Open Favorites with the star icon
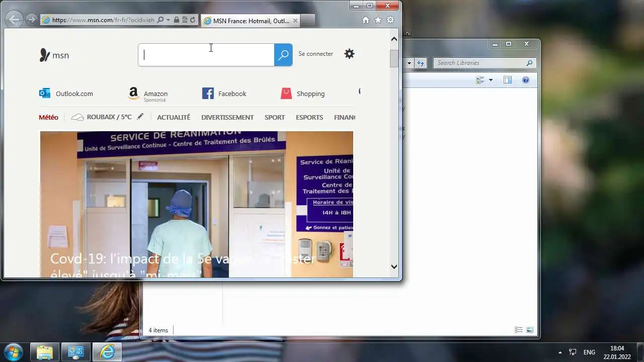The width and height of the screenshot is (644, 362). coord(378,20)
